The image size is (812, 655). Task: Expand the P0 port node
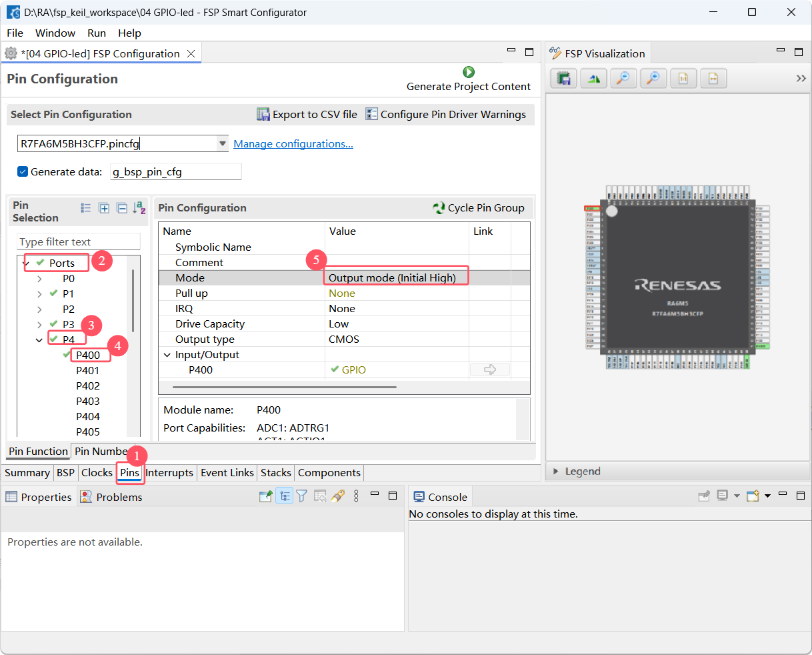click(x=39, y=279)
